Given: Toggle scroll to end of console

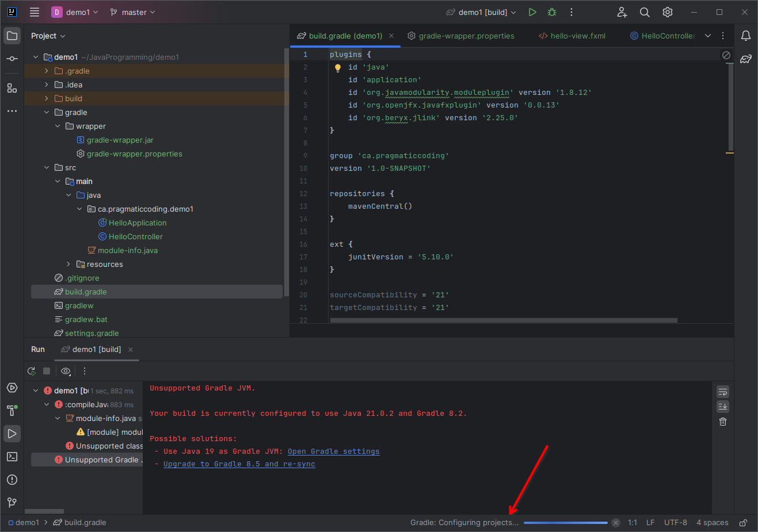Looking at the screenshot, I should 723,407.
